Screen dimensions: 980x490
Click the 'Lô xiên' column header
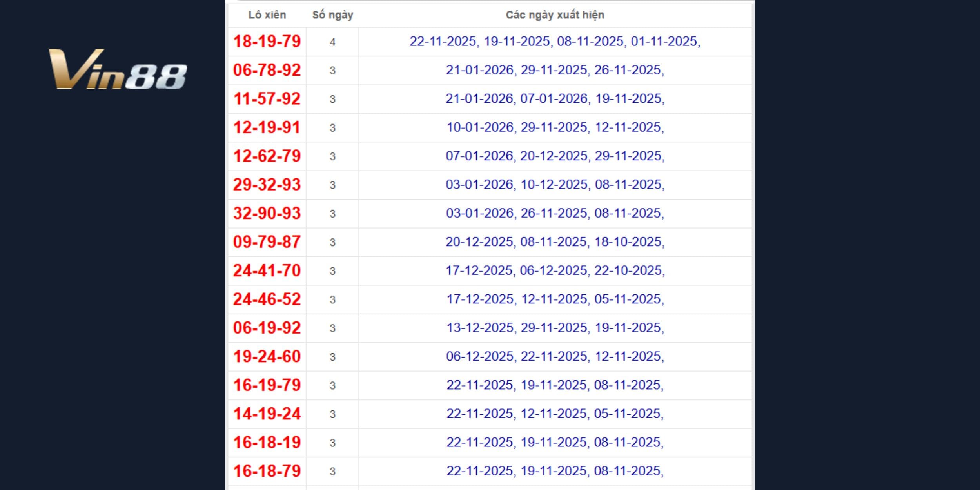click(267, 15)
